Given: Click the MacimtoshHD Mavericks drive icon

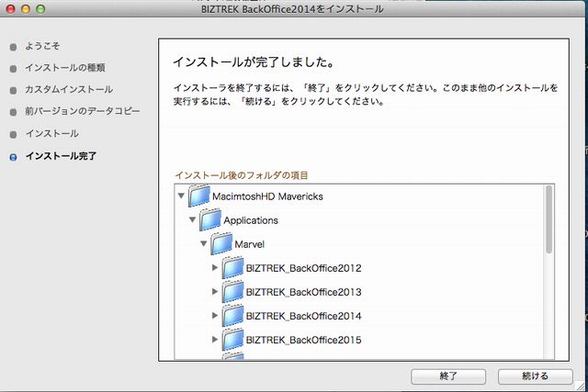Looking at the screenshot, I should pyautogui.click(x=198, y=196).
